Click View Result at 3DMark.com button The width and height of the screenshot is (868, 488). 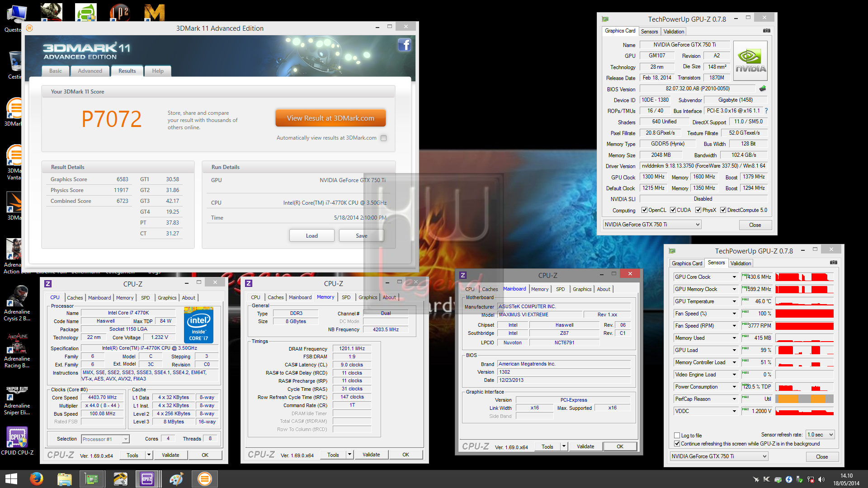330,118
